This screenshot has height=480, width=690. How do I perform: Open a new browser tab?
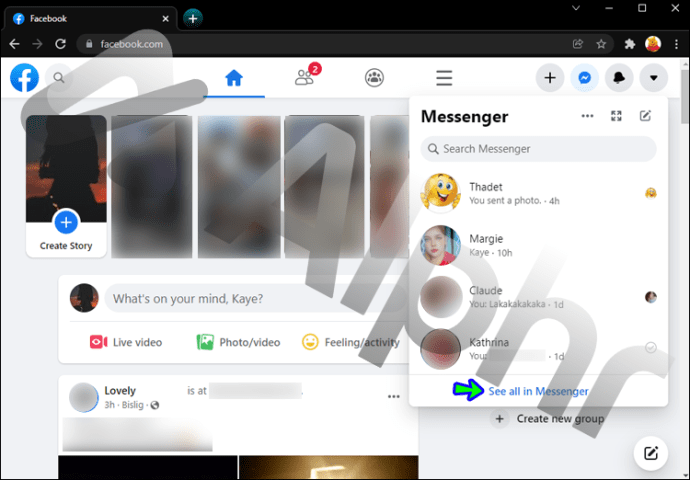193,18
